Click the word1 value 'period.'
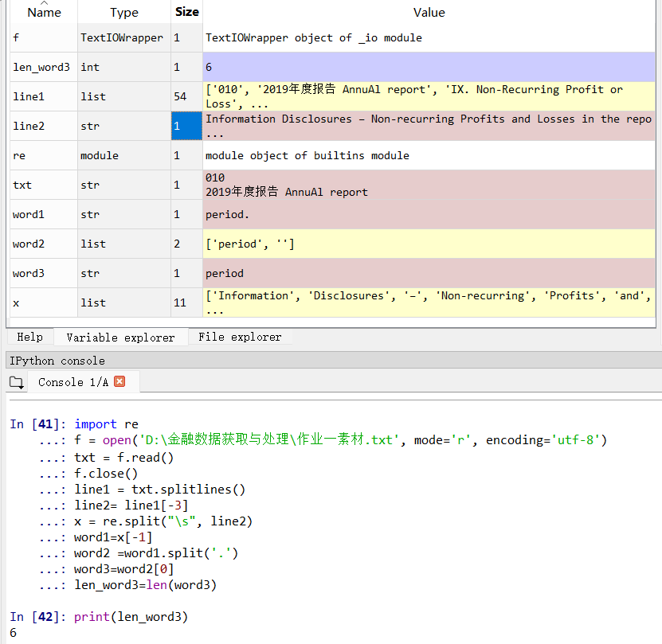Screen dimensions: 662x644 tap(429, 214)
